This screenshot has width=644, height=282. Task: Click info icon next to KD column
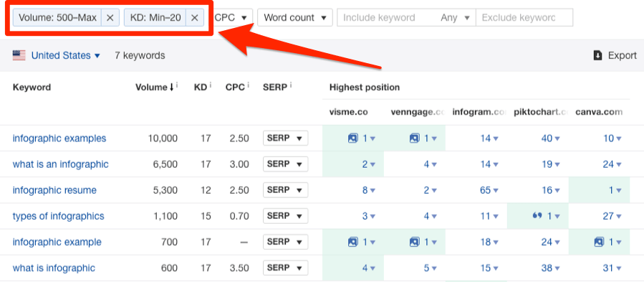pos(211,85)
